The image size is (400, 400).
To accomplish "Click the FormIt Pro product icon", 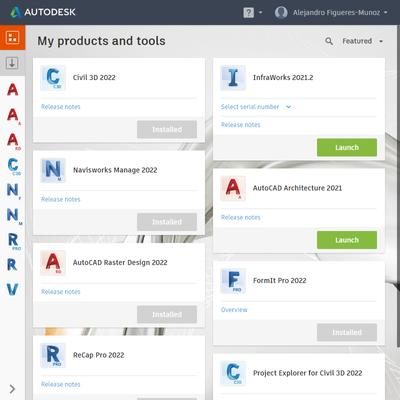I will pos(233,281).
